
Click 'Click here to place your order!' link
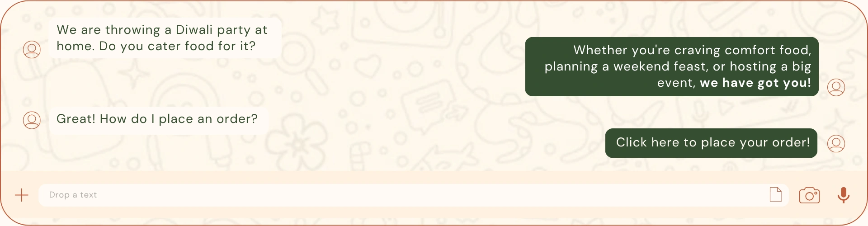[713, 142]
